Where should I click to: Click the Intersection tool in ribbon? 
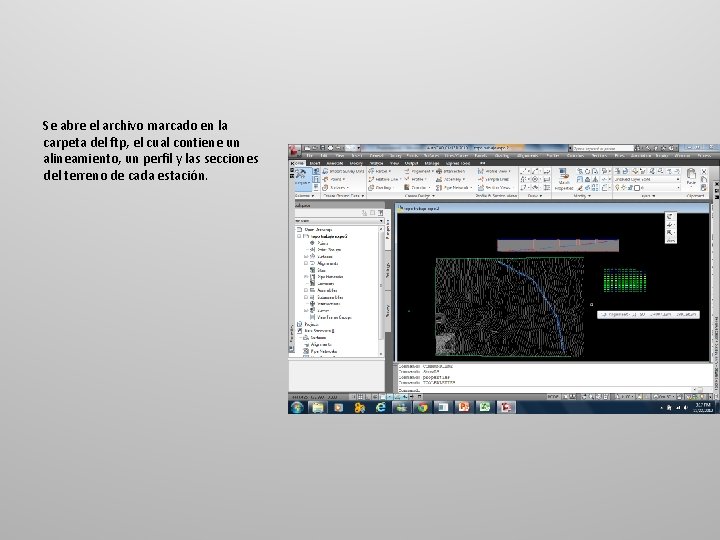450,171
